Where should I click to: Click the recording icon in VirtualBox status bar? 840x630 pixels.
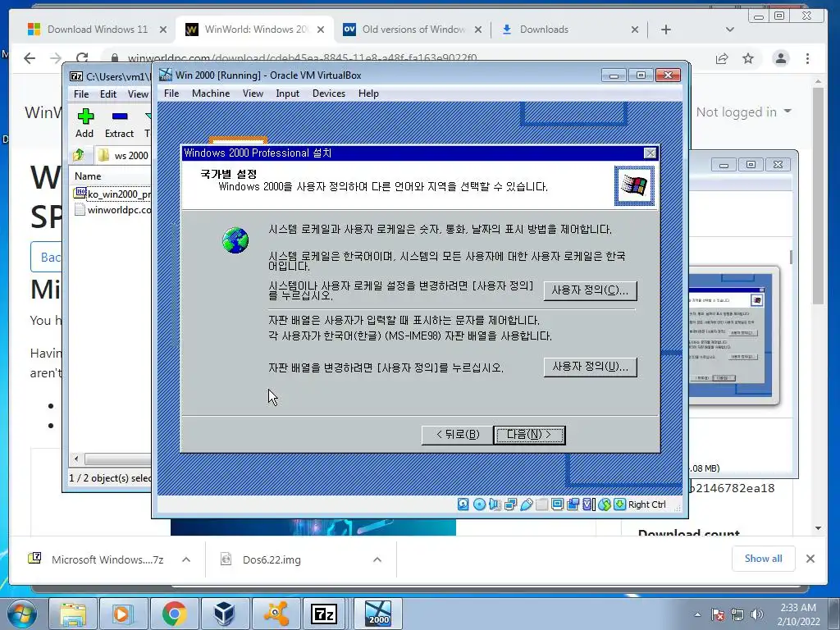[573, 504]
